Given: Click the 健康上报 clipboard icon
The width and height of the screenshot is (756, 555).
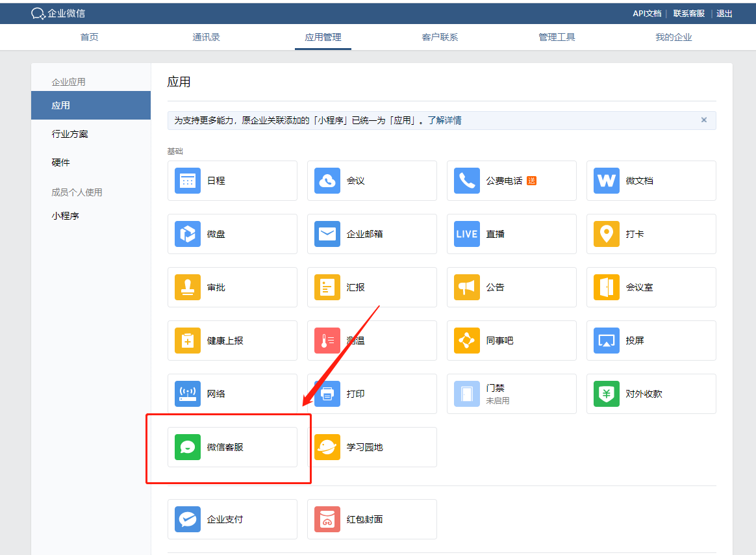Looking at the screenshot, I should pyautogui.click(x=188, y=341).
